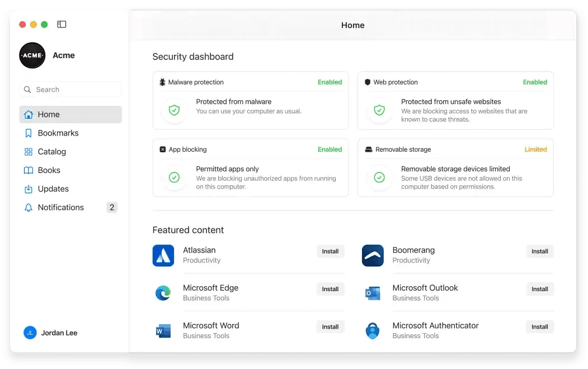The height and width of the screenshot is (369, 588).
Task: Click the App blocking icon
Action: click(163, 150)
